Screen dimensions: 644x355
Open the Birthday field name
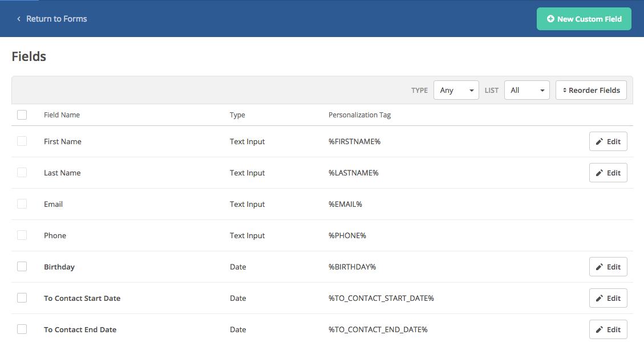tap(59, 267)
